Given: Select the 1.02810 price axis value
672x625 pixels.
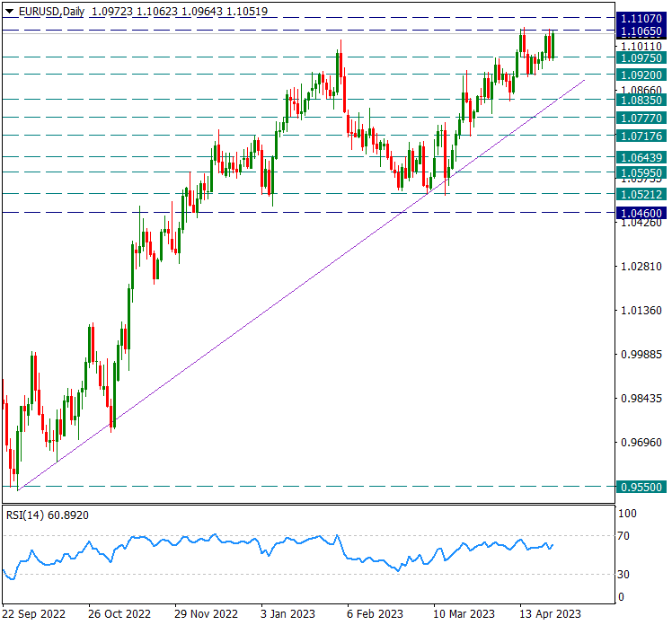Looking at the screenshot, I should coord(641,267).
